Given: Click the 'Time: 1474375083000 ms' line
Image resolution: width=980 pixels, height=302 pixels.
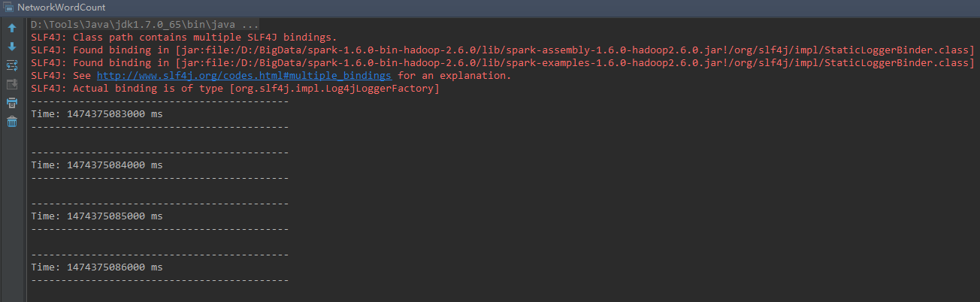Looking at the screenshot, I should pos(97,114).
